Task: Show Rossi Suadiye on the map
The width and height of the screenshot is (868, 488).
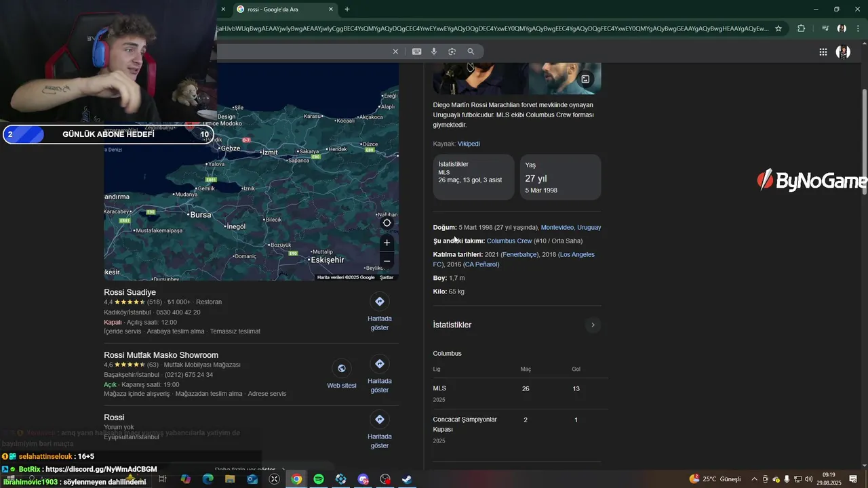Action: [380, 312]
